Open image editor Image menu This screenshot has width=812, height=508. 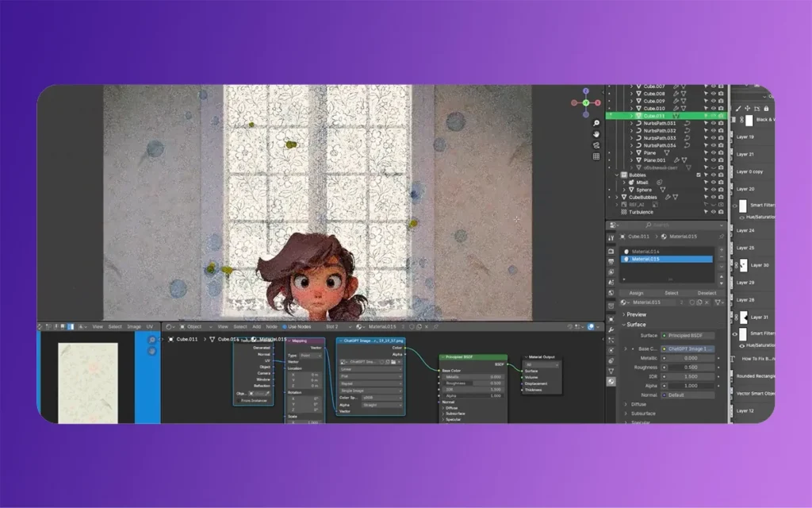[134, 326]
